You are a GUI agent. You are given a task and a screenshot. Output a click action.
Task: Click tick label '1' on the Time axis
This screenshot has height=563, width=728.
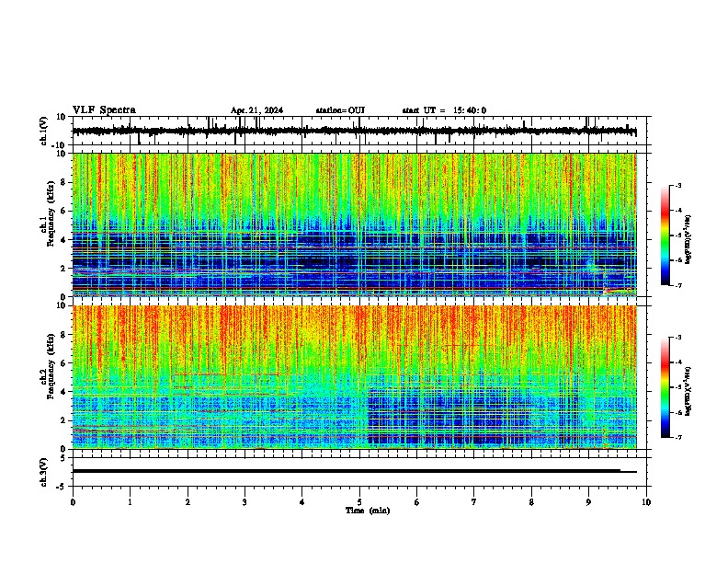[x=130, y=502]
